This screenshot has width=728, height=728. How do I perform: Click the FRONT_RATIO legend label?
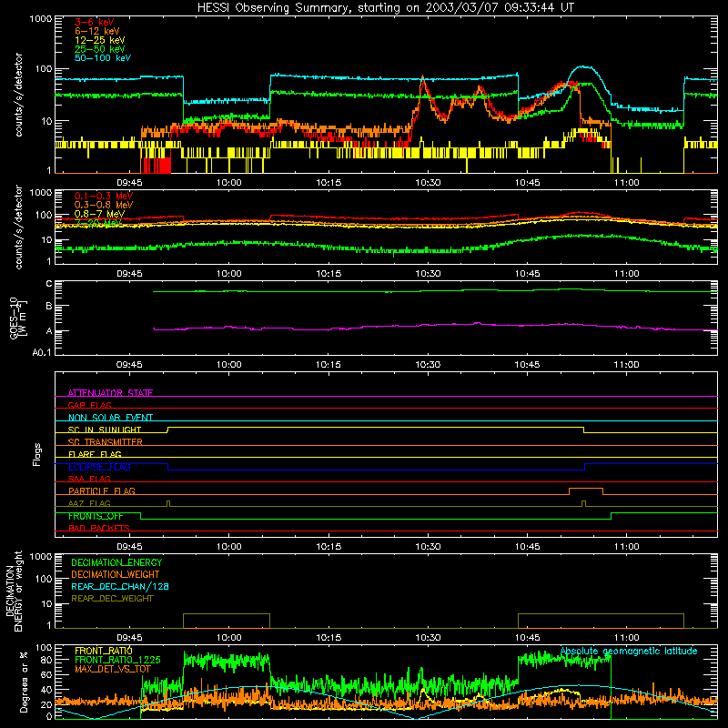[x=104, y=651]
